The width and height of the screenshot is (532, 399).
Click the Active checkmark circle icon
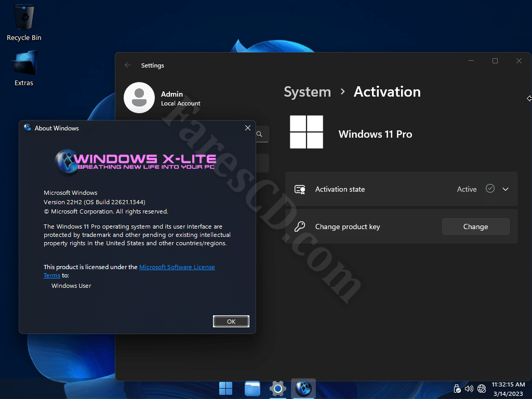pyautogui.click(x=490, y=189)
